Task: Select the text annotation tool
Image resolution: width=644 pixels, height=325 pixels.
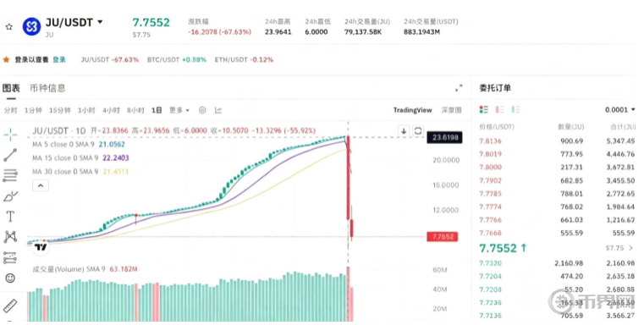Action: [x=10, y=217]
